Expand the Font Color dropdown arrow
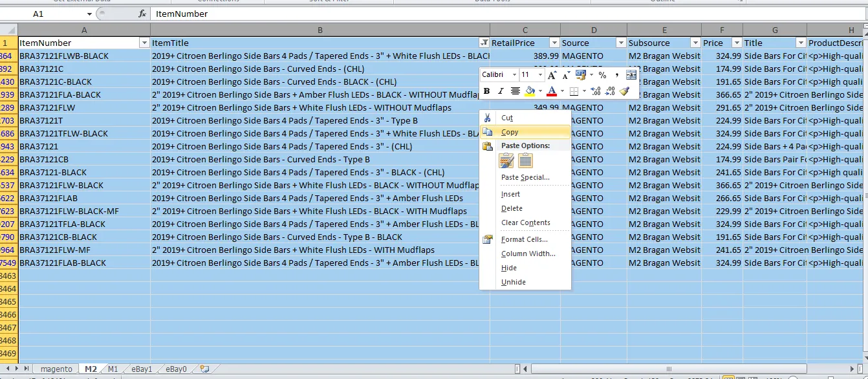 pos(561,92)
